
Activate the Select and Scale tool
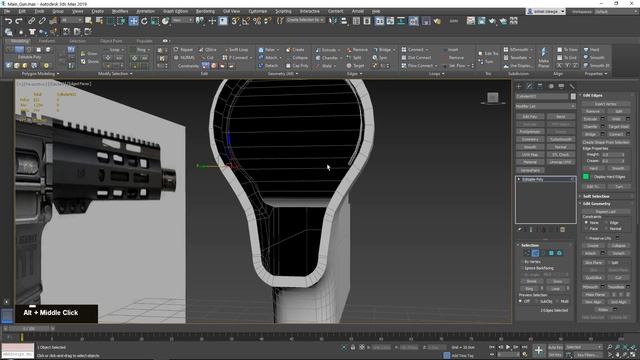(x=155, y=21)
